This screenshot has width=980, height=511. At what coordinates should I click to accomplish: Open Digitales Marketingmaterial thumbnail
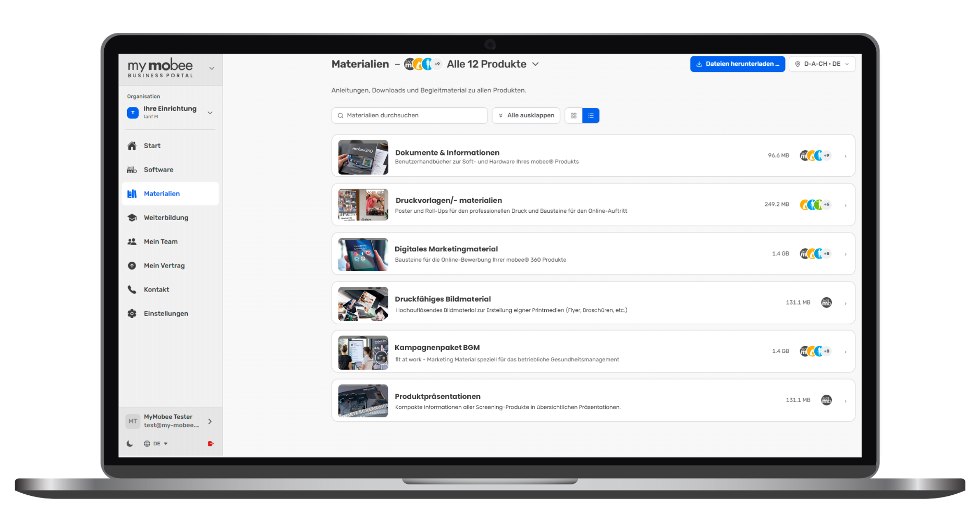[x=363, y=254]
